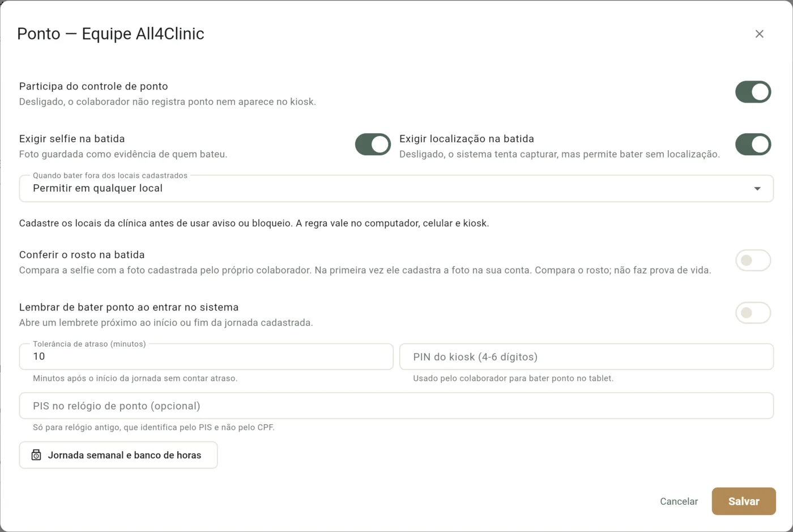The height and width of the screenshot is (532, 793).
Task: Enable 'Lembrar de bater ponto' reminder switch
Action: click(753, 313)
